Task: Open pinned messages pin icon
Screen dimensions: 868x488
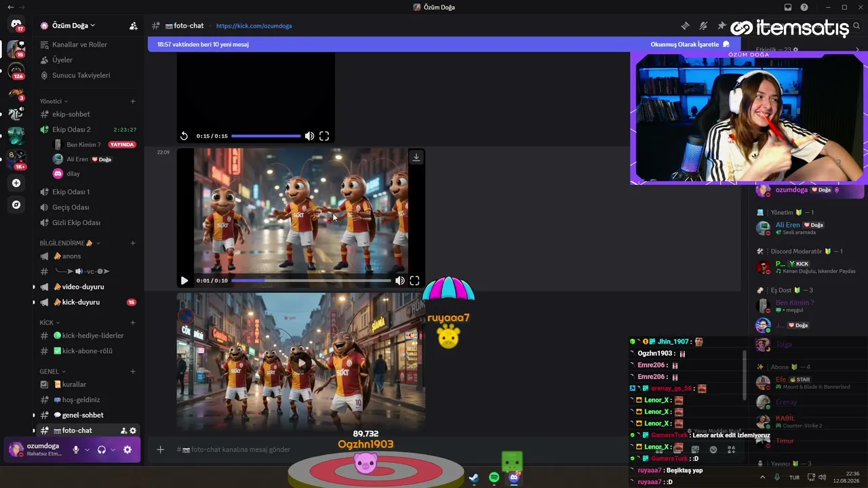Action: (x=722, y=26)
